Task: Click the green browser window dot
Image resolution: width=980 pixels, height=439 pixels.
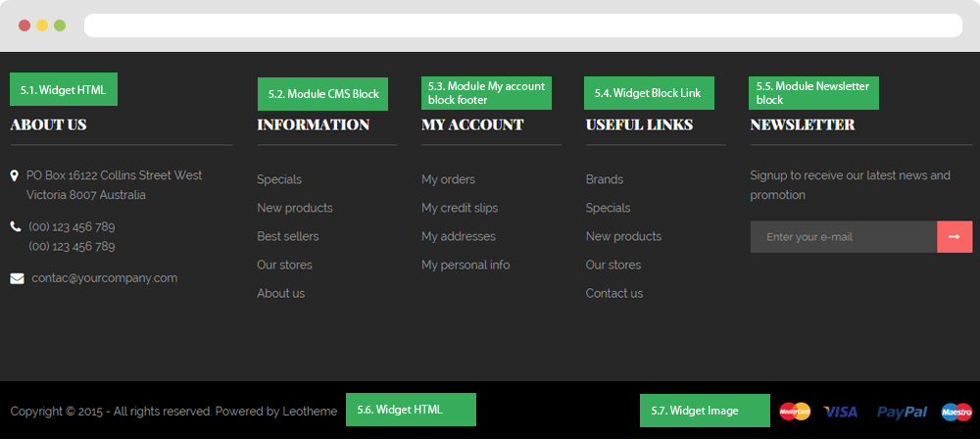Action: [60, 25]
